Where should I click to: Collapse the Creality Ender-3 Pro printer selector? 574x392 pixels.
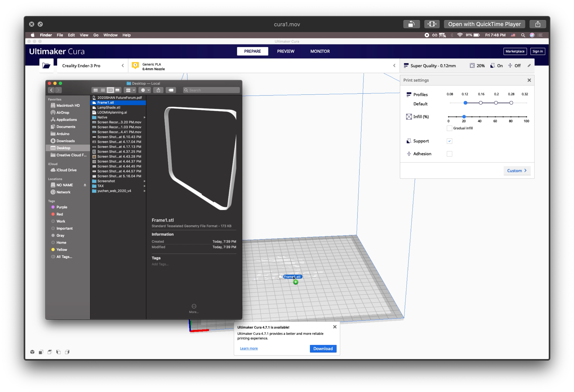point(123,66)
